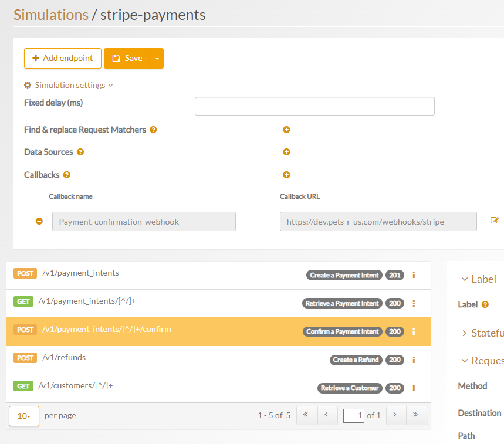Go to Simulations breadcrumb link
The image size is (504, 444).
click(x=50, y=15)
